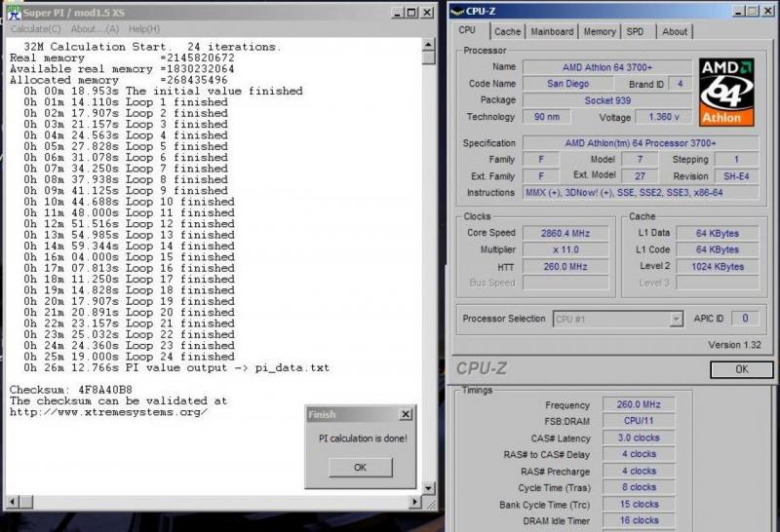The height and width of the screenshot is (532, 780).
Task: Click the L1 Data value '64 KBytes'
Action: point(718,233)
